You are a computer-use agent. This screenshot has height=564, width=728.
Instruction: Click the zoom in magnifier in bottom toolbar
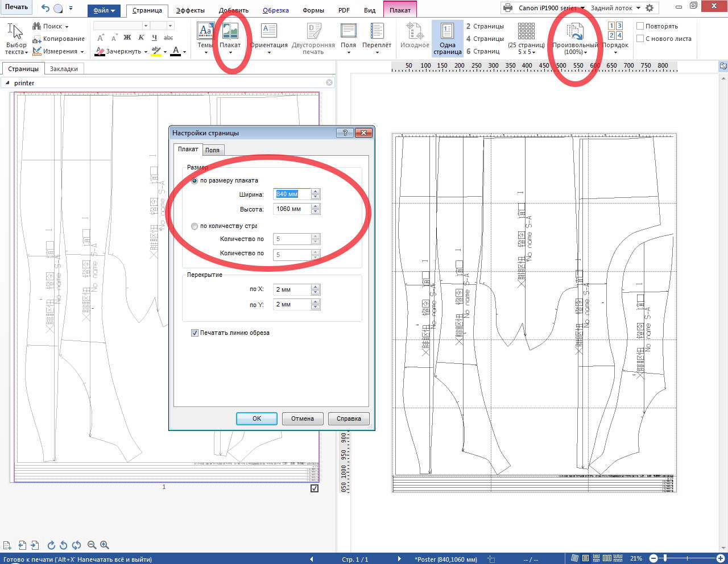coord(105,545)
